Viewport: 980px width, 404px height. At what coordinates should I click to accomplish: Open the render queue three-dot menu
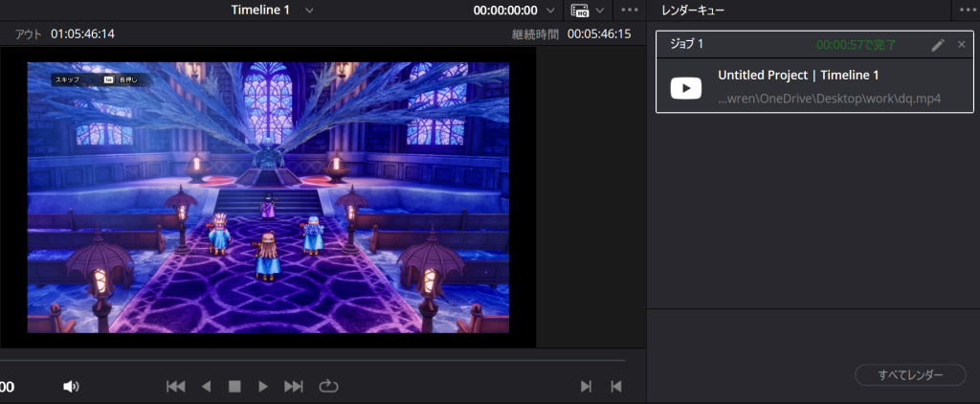click(967, 10)
